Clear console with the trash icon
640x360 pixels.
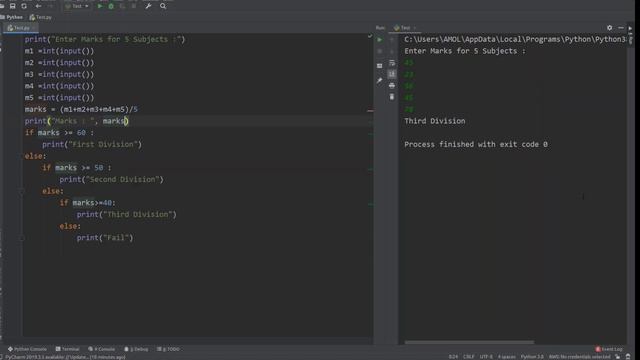(x=392, y=97)
